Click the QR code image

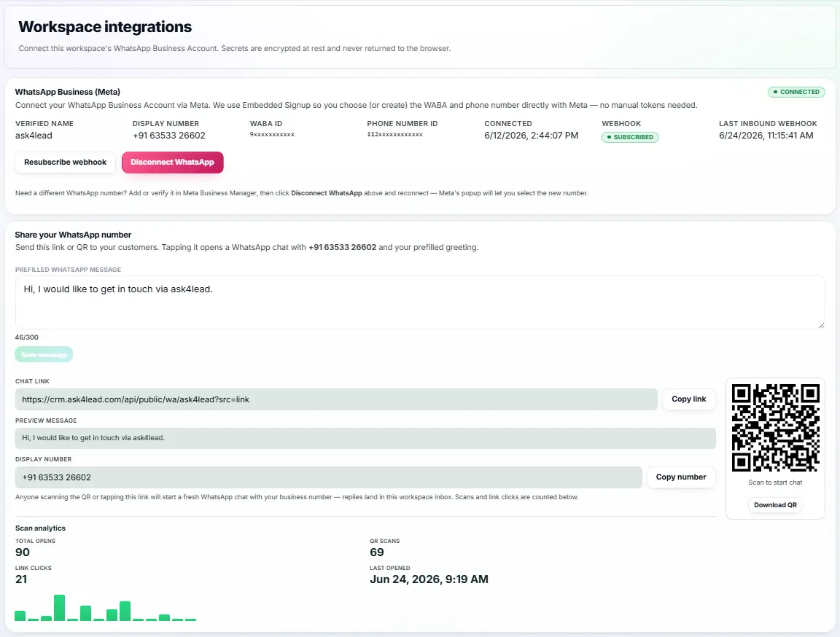[775, 428]
